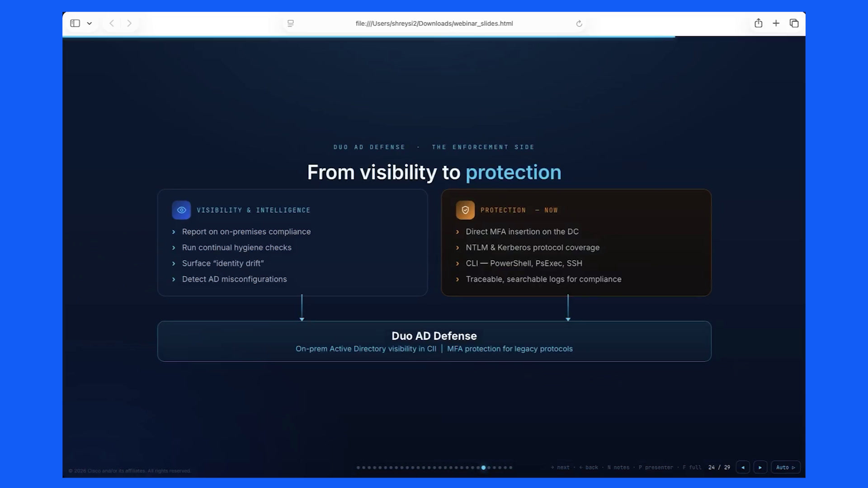The image size is (868, 488).
Task: Select the highlighted current slide dot
Action: [483, 468]
